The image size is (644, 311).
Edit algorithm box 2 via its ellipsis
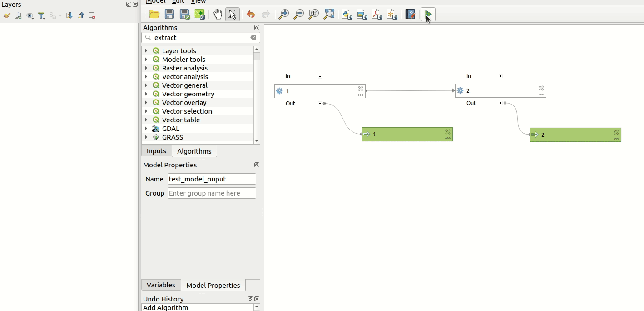541,95
